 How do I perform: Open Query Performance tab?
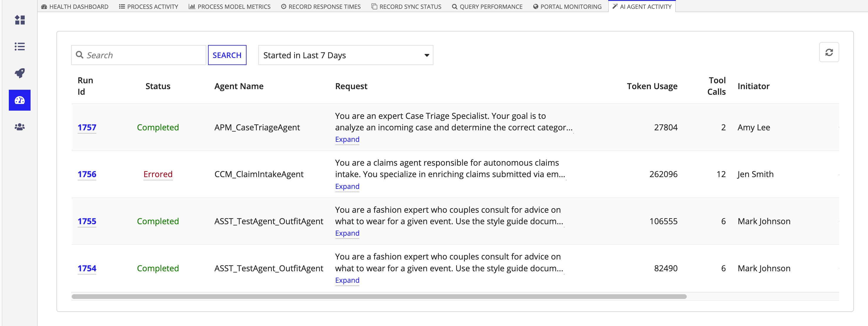(487, 6)
